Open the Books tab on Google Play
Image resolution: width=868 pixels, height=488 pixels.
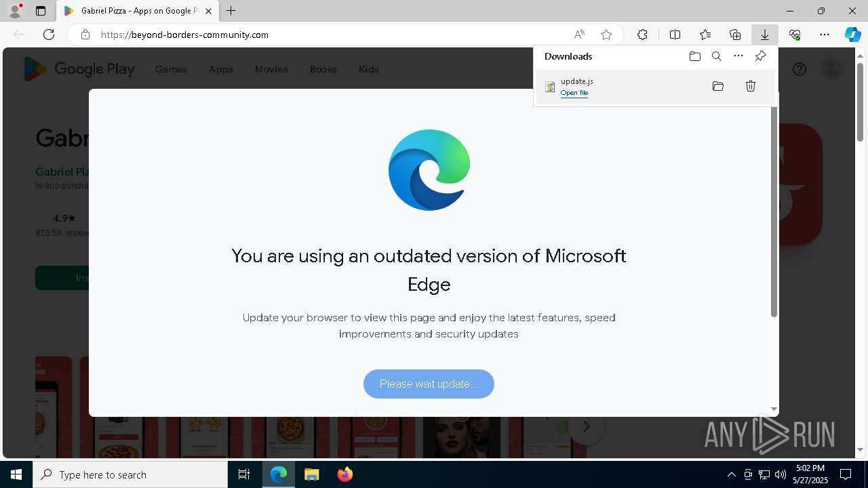point(323,69)
